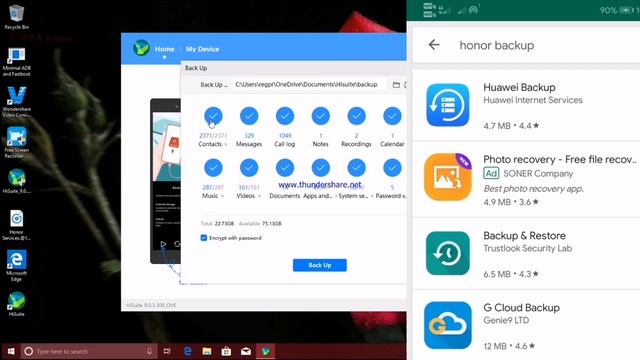
Task: Tap the G Cloud Backup app icon
Action: click(x=448, y=325)
